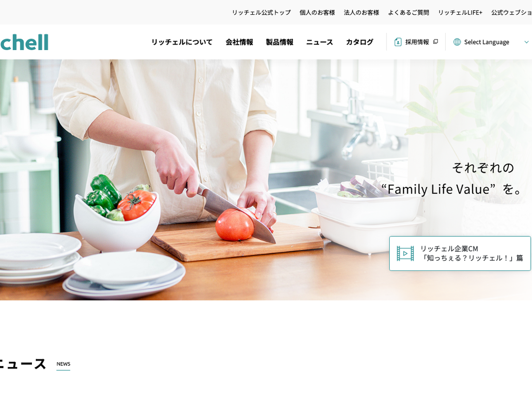Screen dimensions: 532x399
Task: Click the film play icon in CM banner
Action: (405, 253)
